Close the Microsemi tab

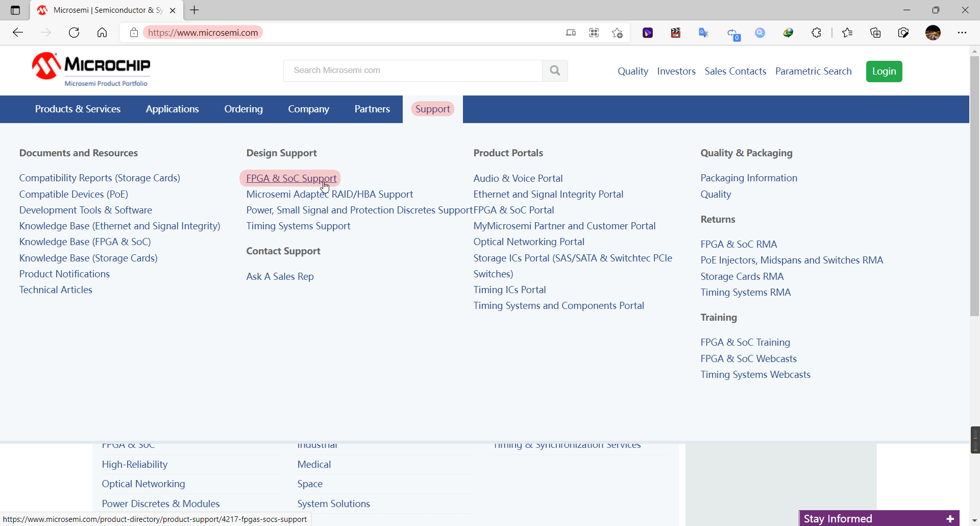click(173, 10)
